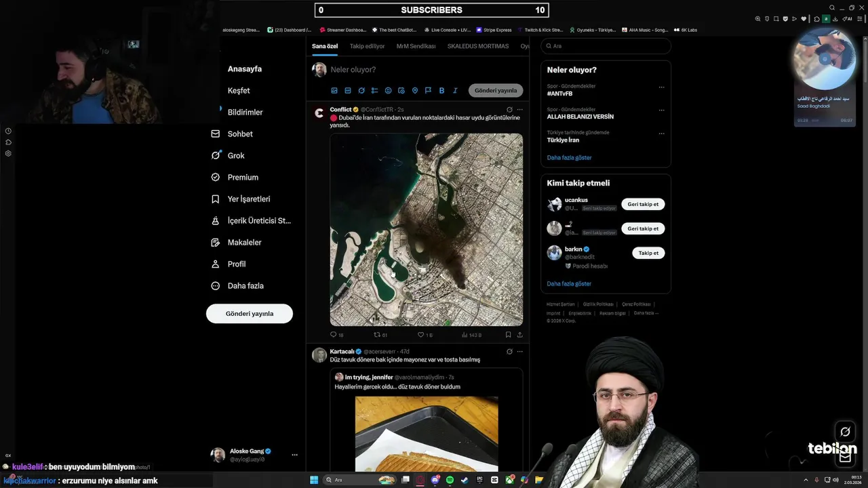Open The best ChatBot bookmark

[x=393, y=30]
